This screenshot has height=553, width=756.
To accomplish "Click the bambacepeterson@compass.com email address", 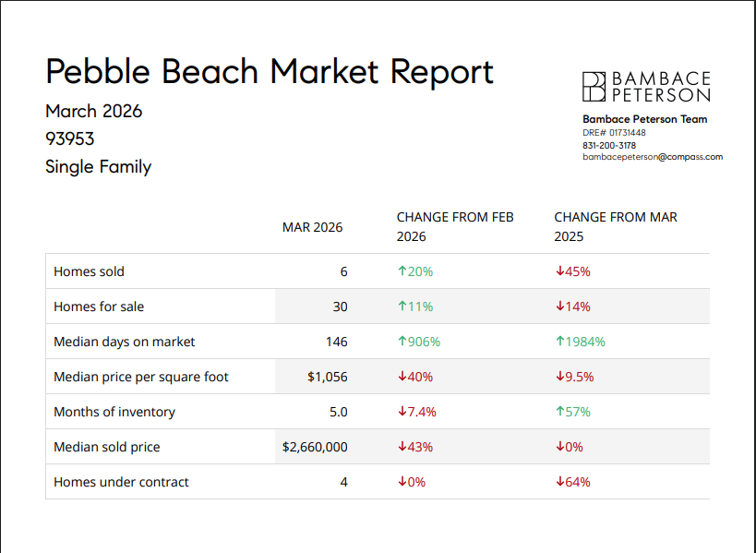I will (653, 157).
